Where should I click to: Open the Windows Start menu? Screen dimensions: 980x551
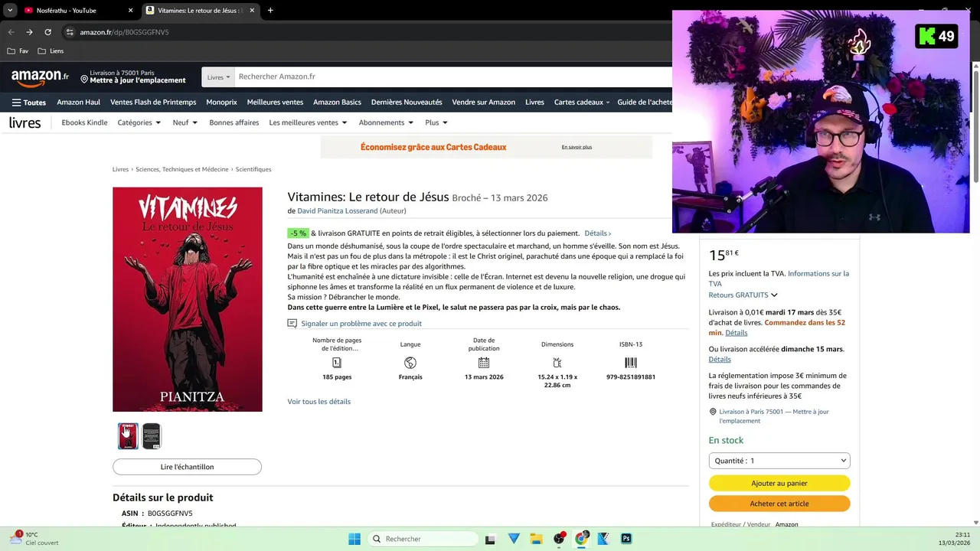(354, 539)
